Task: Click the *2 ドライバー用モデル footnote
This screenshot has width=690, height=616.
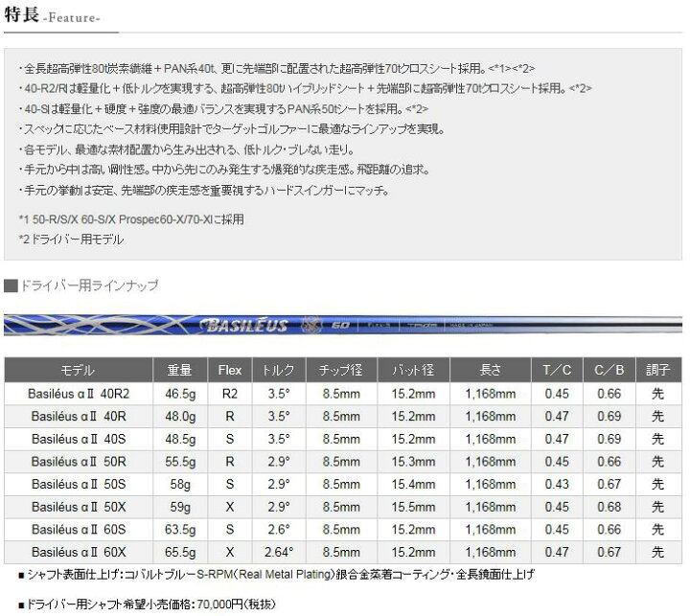Action: pos(71,240)
